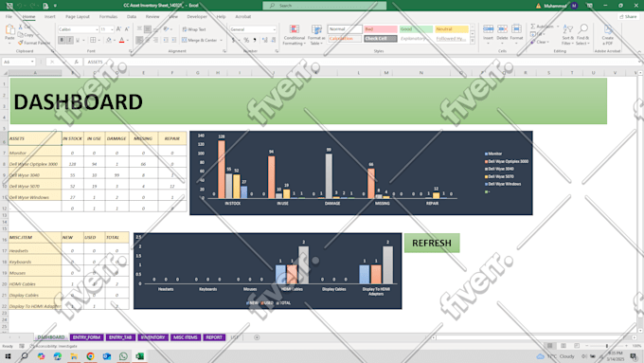Apply the Neutral cell style

452,29
